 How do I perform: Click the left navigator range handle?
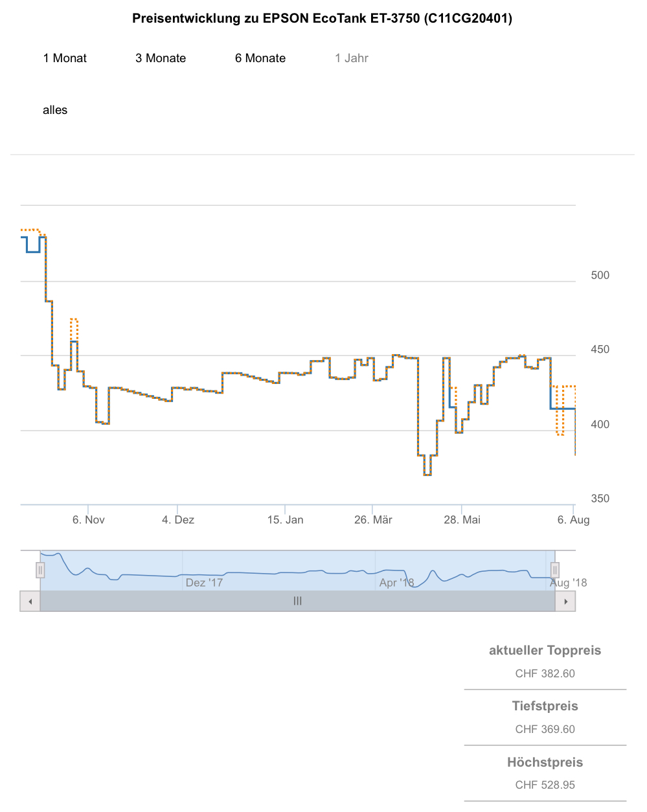[40, 570]
